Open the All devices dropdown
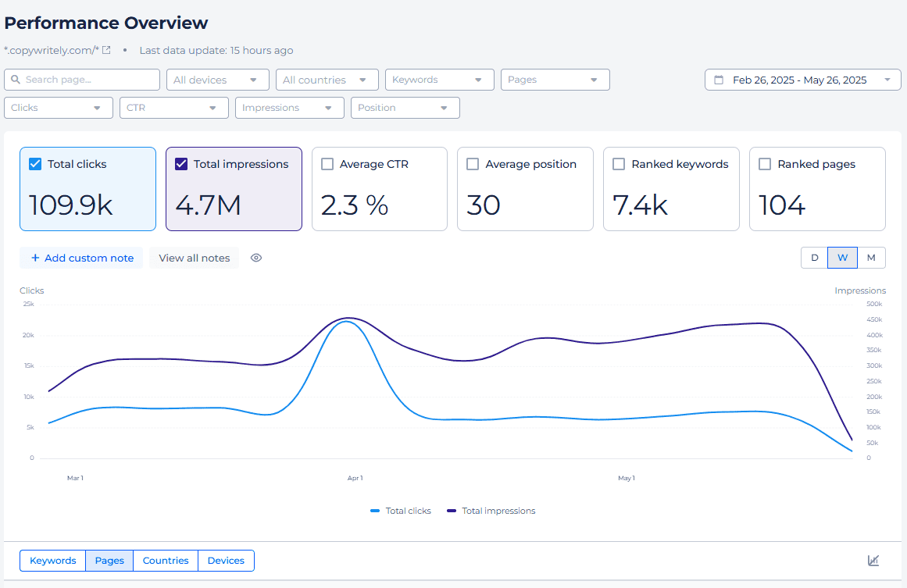Viewport: 907px width, 588px height. pyautogui.click(x=217, y=79)
